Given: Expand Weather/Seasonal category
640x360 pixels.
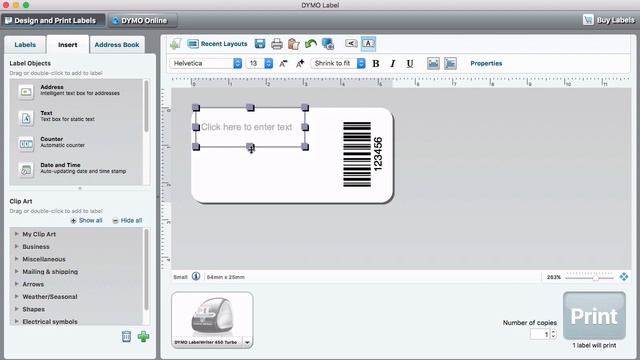Looking at the screenshot, I should [x=17, y=296].
